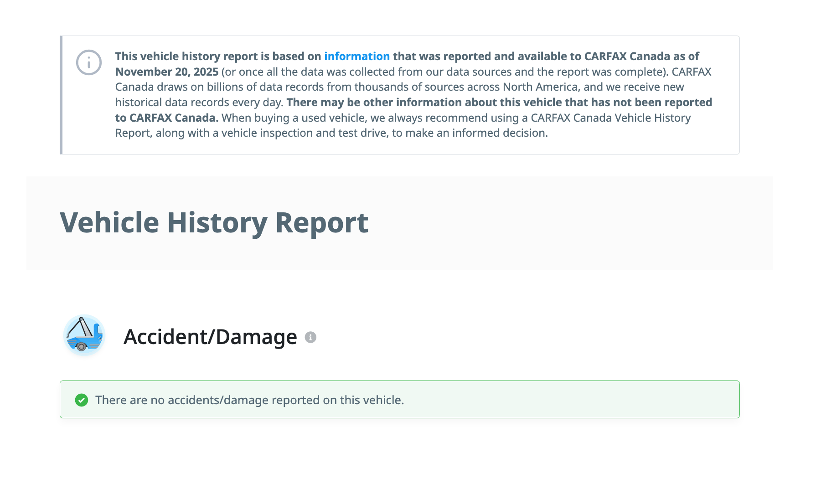Screen dimensions: 816x504
Task: Click the small grey info icon beside Accident/Damage
Action: [310, 337]
